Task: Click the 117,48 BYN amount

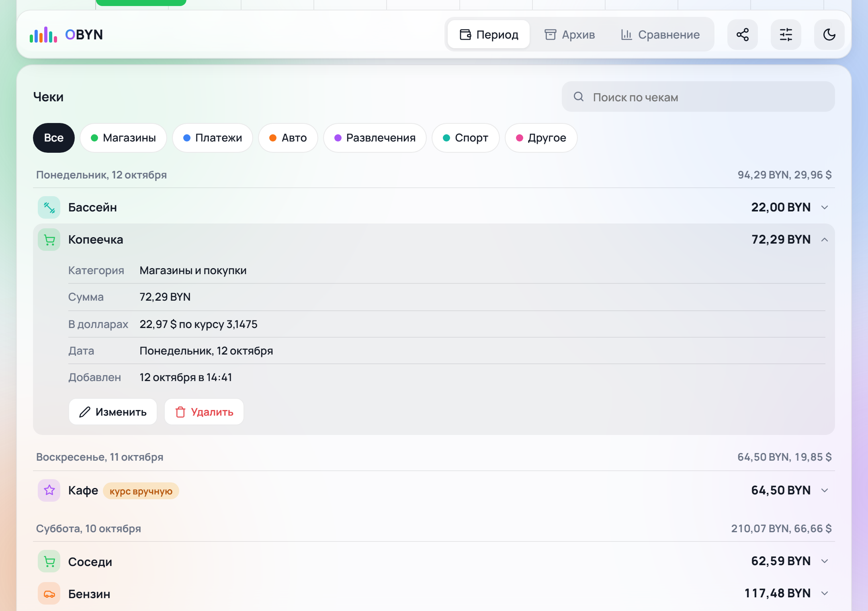Action: (778, 593)
